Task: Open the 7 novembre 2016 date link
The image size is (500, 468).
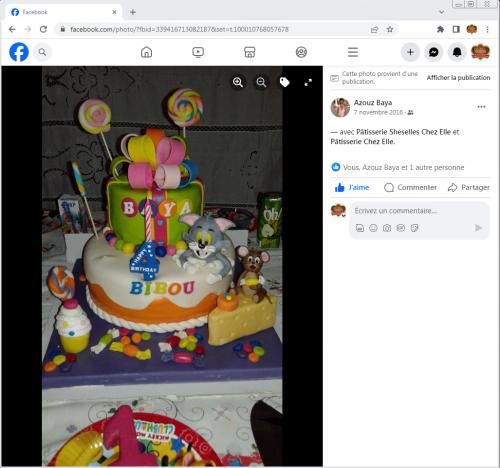Action: click(x=378, y=112)
